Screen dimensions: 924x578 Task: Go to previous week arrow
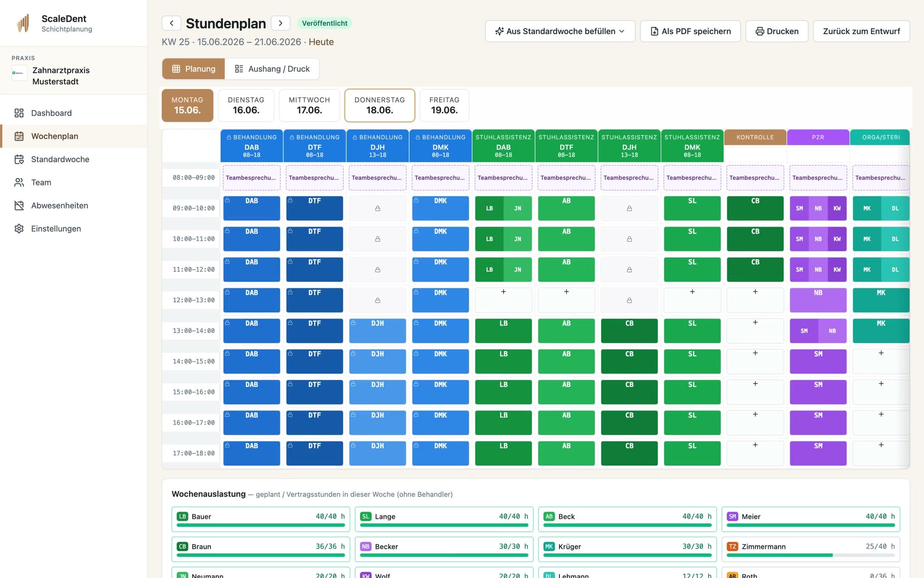click(x=171, y=23)
